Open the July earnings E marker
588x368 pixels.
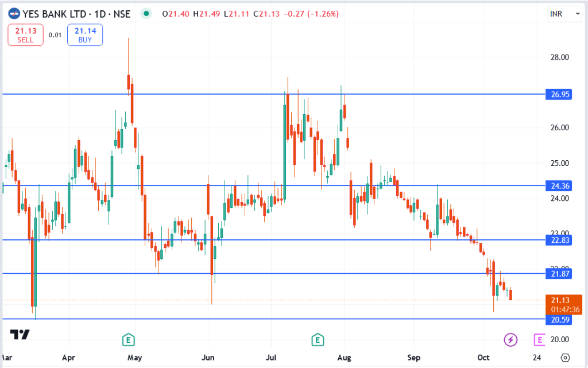tap(318, 340)
